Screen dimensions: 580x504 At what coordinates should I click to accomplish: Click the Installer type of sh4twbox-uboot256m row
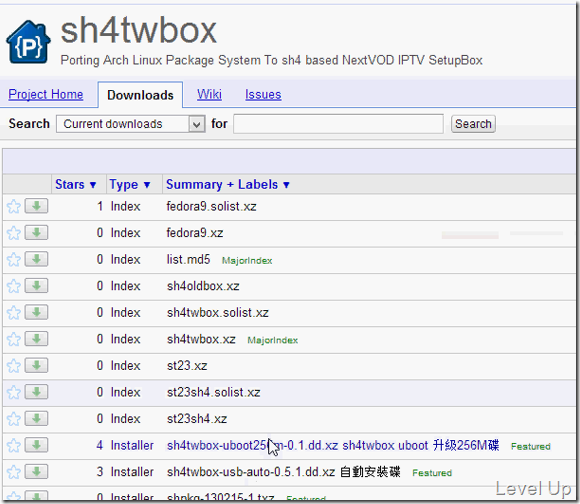click(x=132, y=446)
